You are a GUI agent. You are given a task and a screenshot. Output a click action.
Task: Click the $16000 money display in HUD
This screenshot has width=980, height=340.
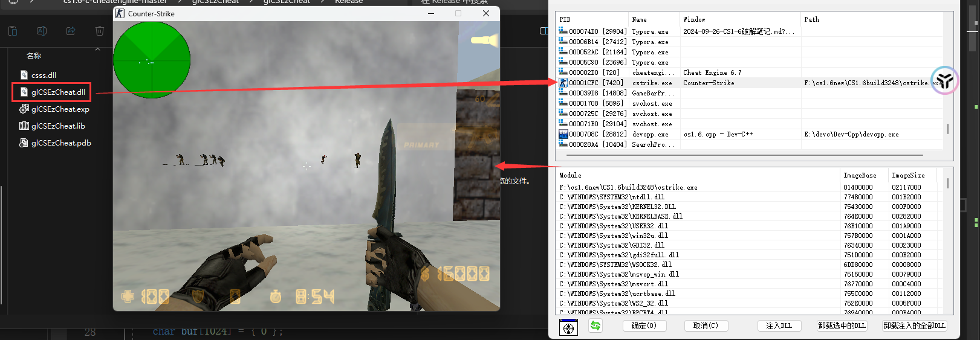click(x=455, y=274)
